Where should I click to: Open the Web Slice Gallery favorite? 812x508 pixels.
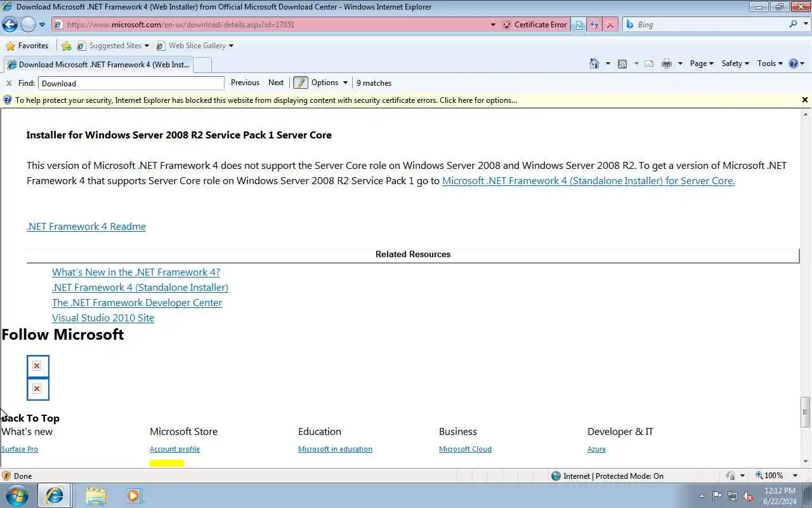click(x=195, y=46)
